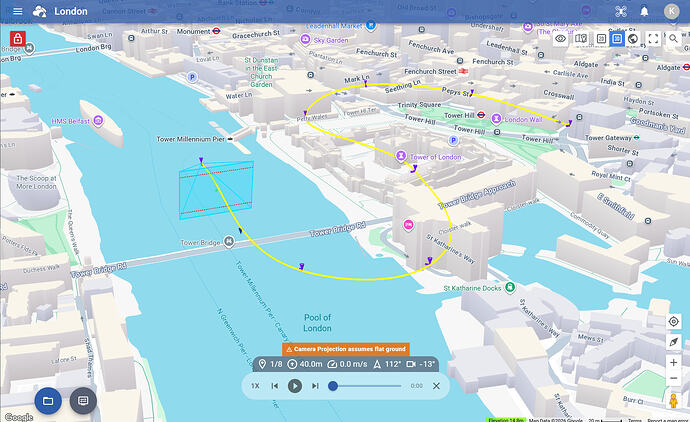Click the Pool of London label
The image size is (690, 422).
coord(317,323)
